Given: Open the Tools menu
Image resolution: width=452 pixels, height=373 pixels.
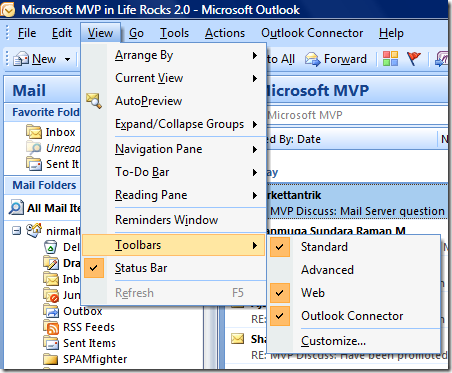Looking at the screenshot, I should [174, 33].
